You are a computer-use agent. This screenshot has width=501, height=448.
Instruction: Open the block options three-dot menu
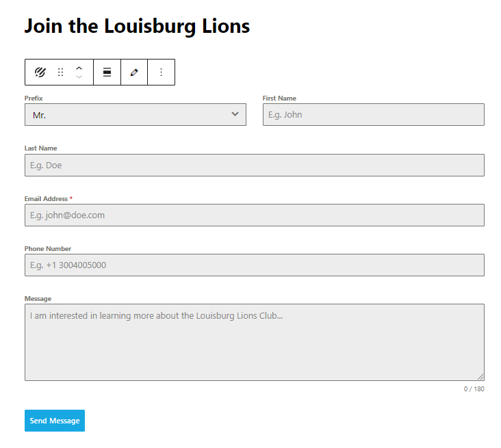coord(162,72)
